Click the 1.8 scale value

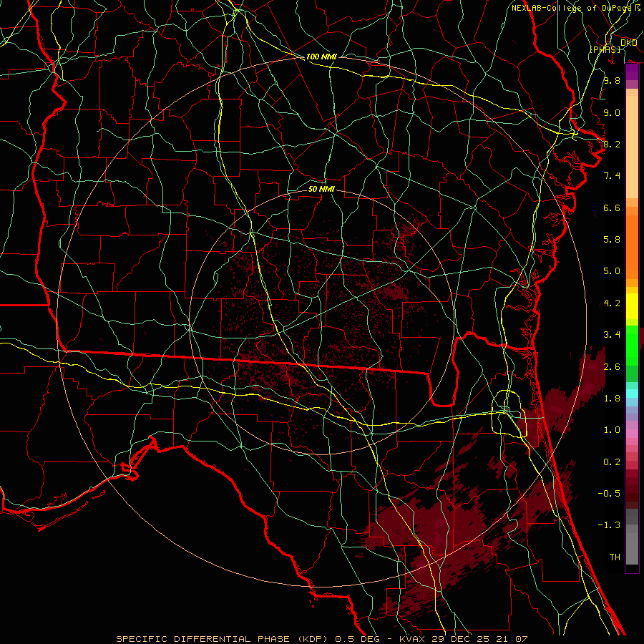(612, 399)
